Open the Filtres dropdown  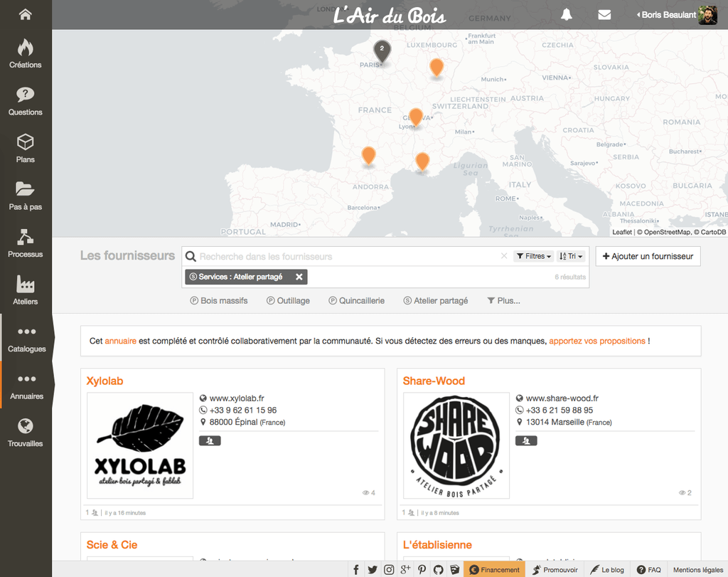click(533, 256)
